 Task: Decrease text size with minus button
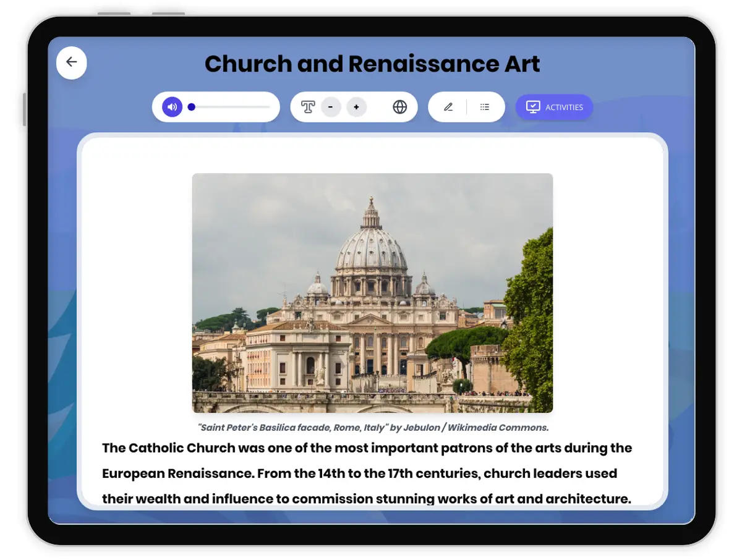331,107
